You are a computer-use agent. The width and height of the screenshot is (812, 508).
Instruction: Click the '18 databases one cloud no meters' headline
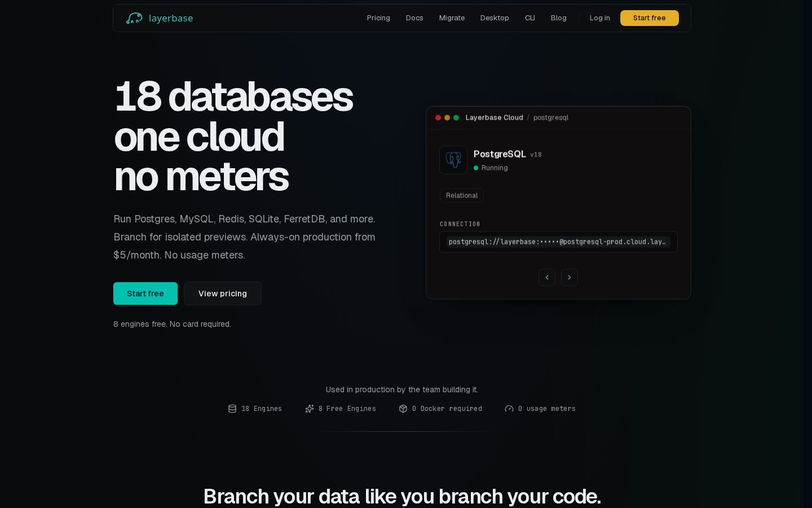(233, 137)
